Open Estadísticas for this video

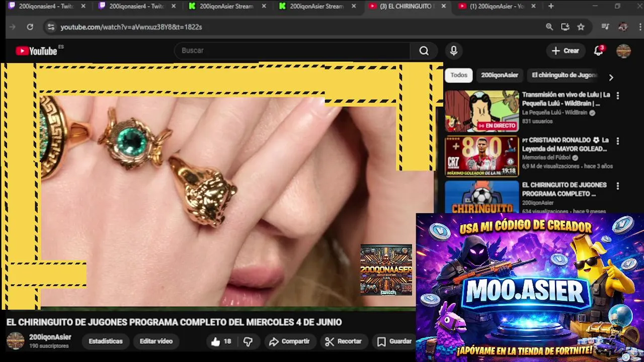106,341
